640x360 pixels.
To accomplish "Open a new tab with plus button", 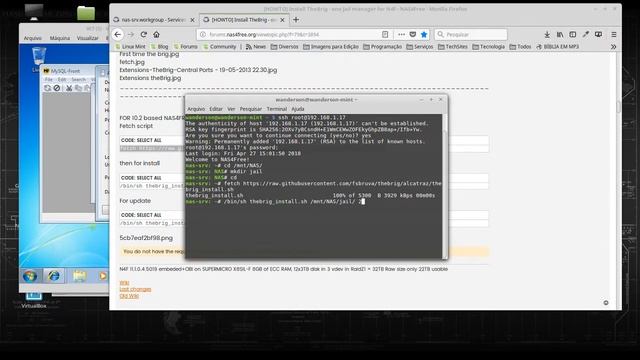I will 296,20.
